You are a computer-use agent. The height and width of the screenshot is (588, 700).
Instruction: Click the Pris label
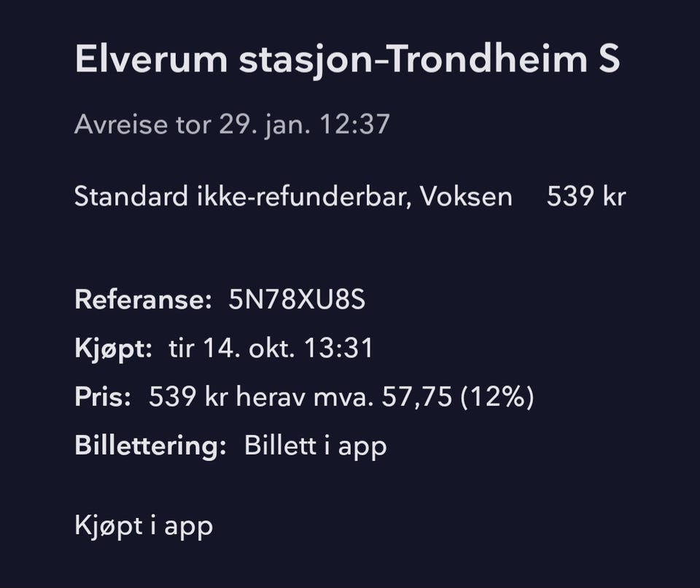coord(103,398)
